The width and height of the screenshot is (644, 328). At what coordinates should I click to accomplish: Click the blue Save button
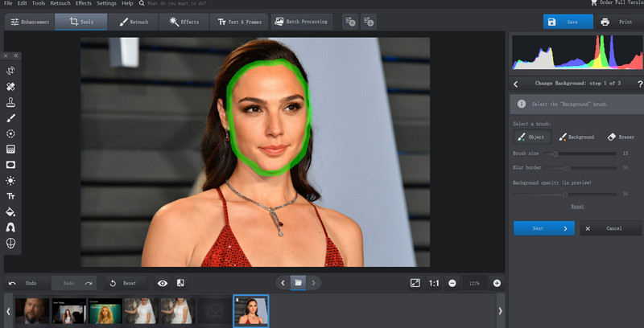coord(568,23)
